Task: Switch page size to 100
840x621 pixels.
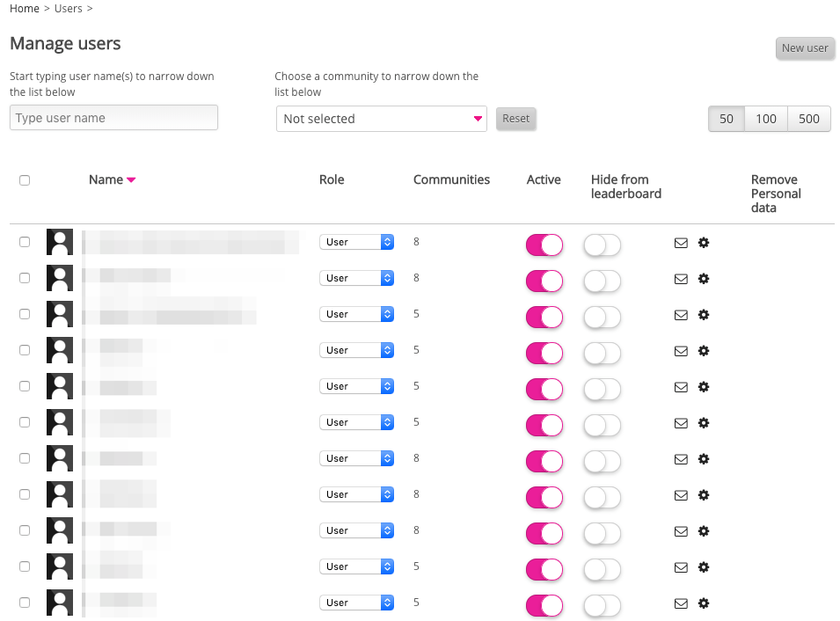Action: coord(764,118)
